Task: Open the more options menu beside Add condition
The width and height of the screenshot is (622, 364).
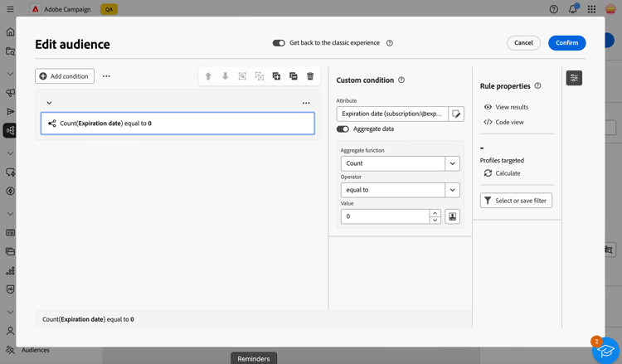Action: (x=106, y=76)
